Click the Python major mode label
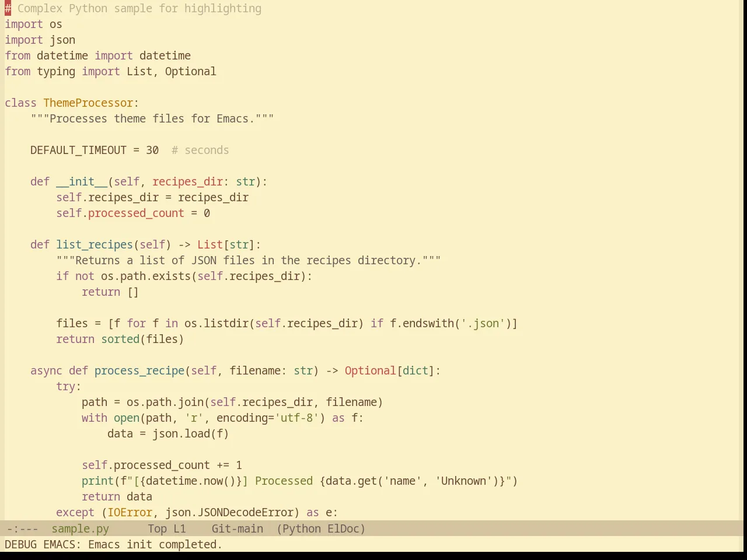 point(300,528)
